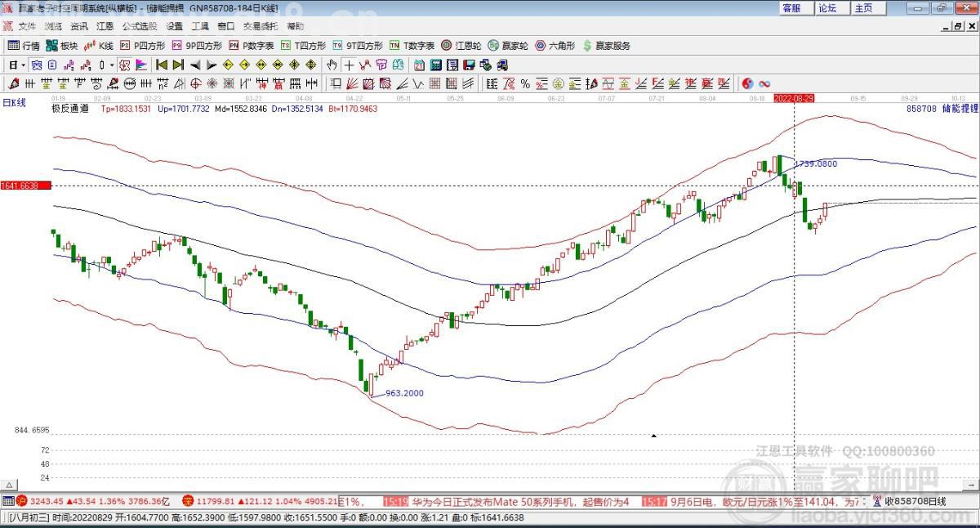Open the 江恩 menu

105,26
